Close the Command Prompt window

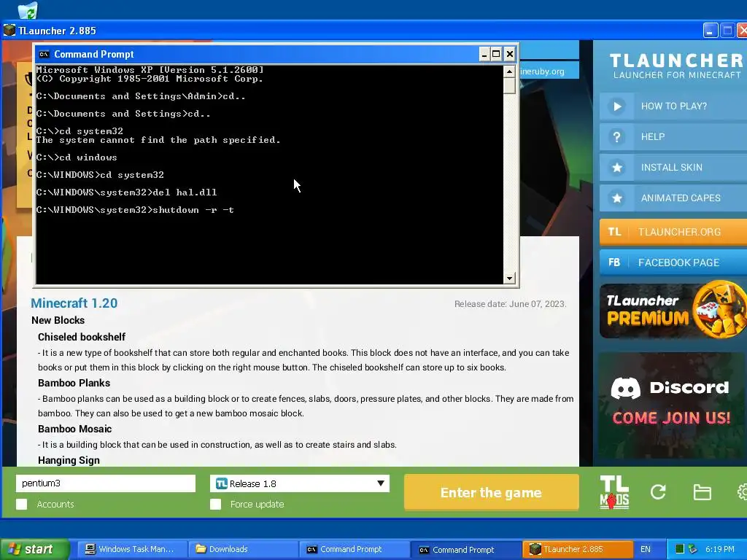[x=510, y=54]
